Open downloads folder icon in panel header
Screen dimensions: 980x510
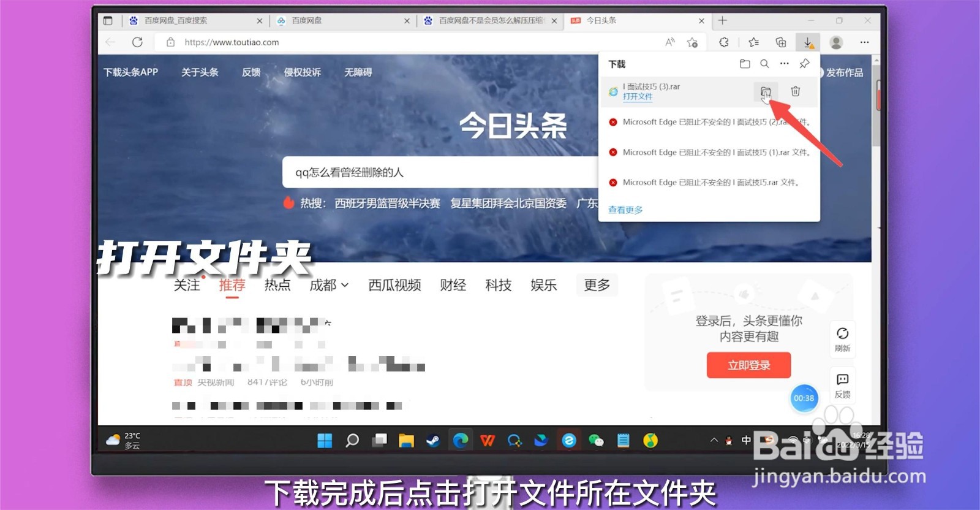tap(745, 64)
